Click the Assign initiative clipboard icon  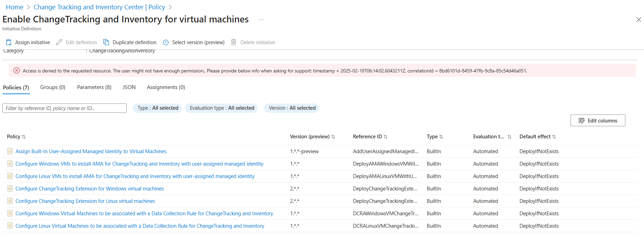point(9,42)
